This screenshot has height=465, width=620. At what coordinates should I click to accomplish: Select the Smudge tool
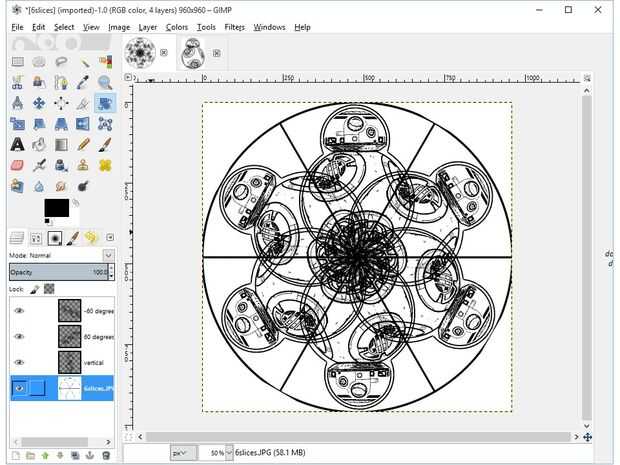[61, 186]
